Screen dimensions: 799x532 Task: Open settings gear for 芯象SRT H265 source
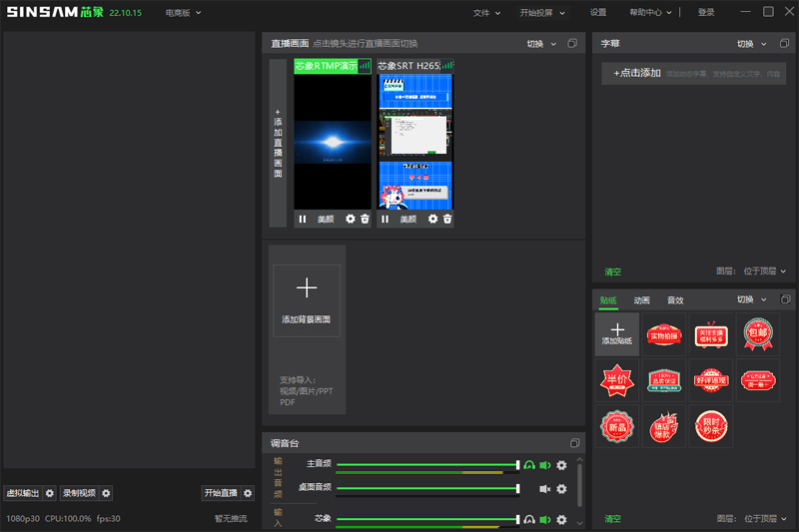click(432, 219)
